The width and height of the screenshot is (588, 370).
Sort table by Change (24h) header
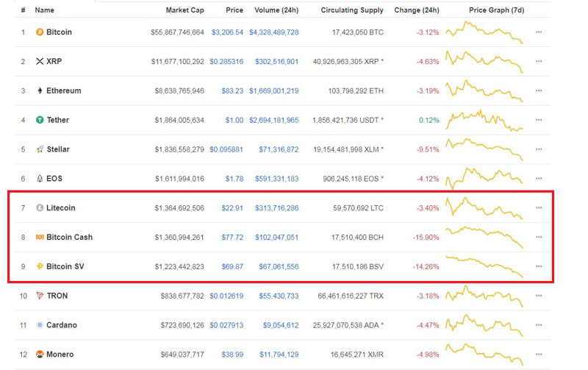pos(417,10)
